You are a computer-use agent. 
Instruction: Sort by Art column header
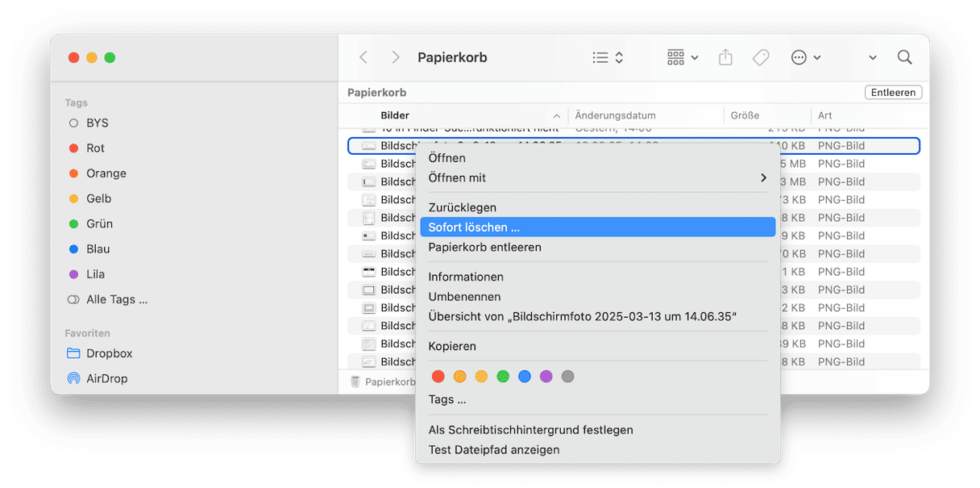pyautogui.click(x=824, y=115)
